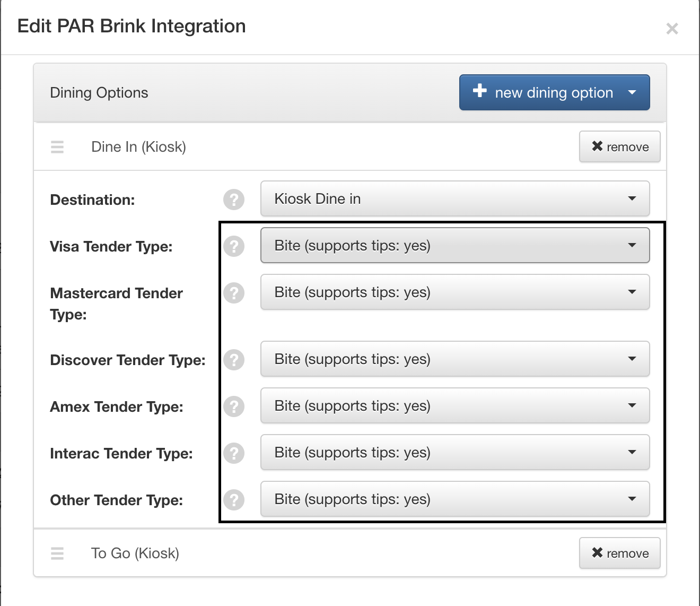This screenshot has height=606, width=700.
Task: Grab the drag handle for Dine In (Kiosk)
Action: (57, 147)
